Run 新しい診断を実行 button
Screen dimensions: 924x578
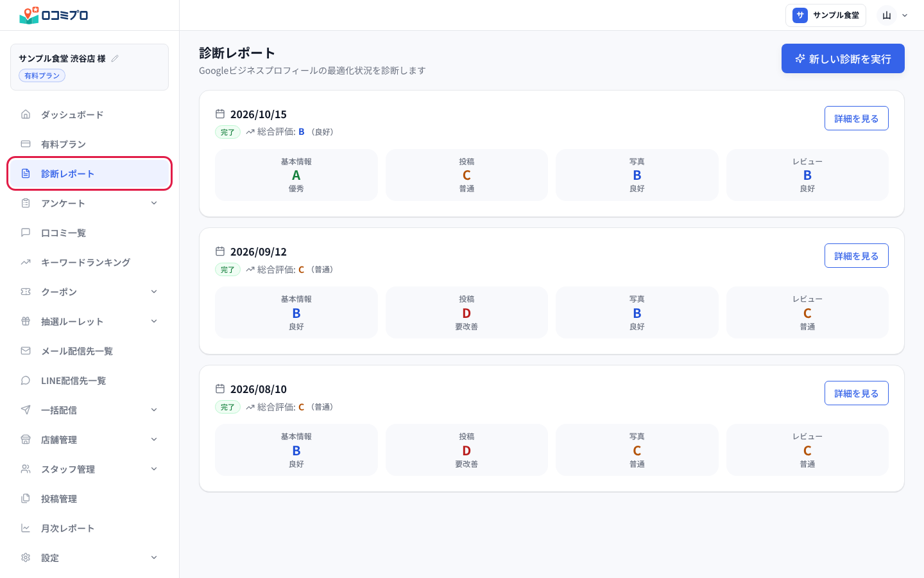click(x=843, y=58)
